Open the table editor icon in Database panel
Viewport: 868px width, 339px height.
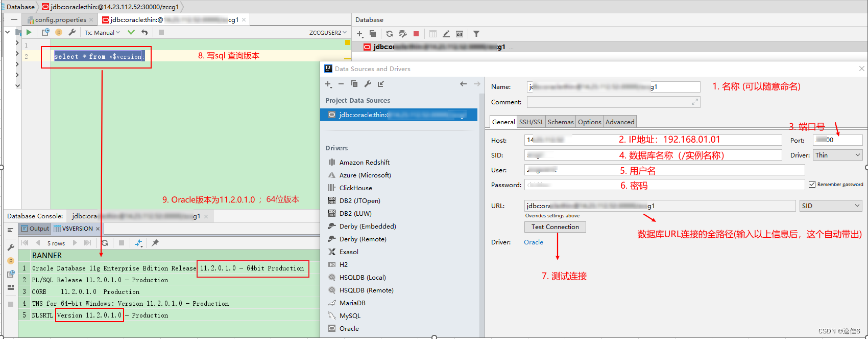(433, 34)
